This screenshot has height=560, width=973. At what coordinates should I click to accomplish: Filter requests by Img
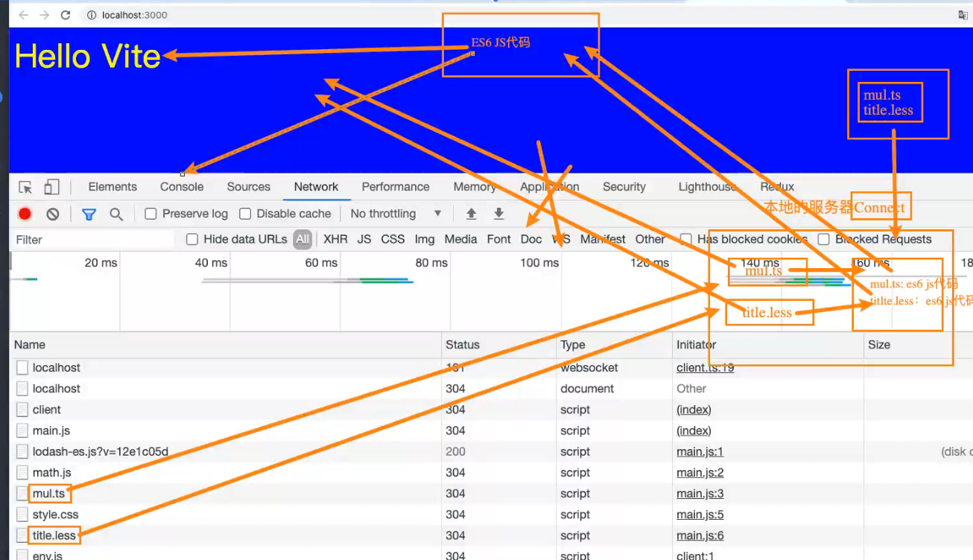tap(425, 239)
